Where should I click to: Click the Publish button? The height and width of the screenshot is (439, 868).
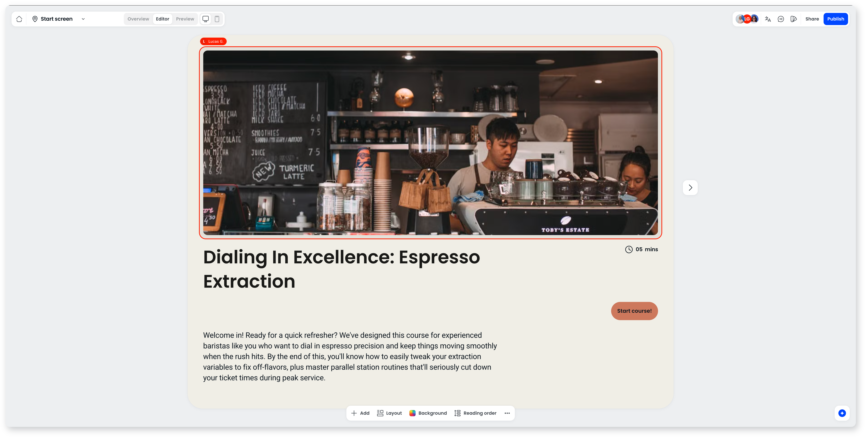pyautogui.click(x=836, y=19)
